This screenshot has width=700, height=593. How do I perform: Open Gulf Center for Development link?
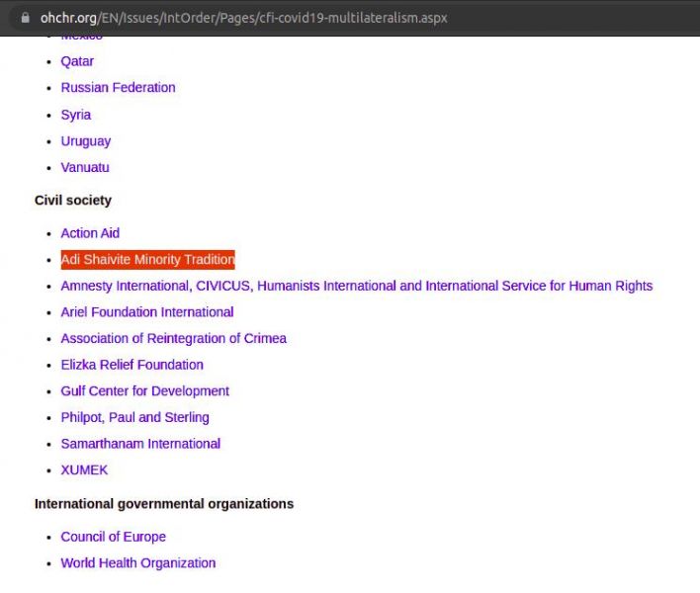(144, 390)
